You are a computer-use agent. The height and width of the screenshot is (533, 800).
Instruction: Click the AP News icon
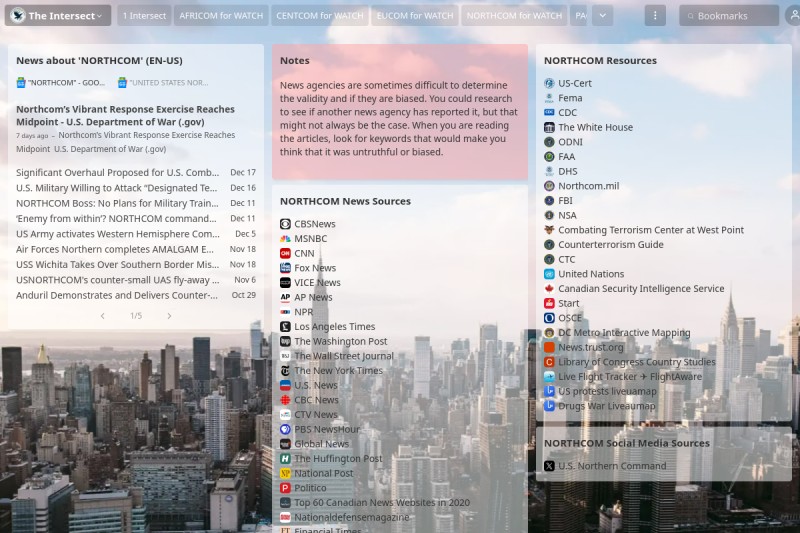tap(285, 297)
